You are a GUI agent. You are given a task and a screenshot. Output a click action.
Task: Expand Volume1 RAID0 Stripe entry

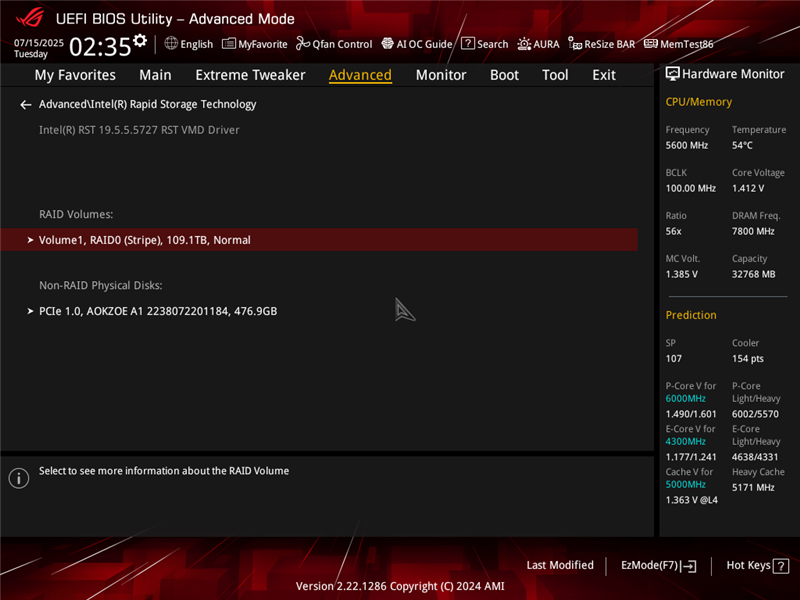319,240
